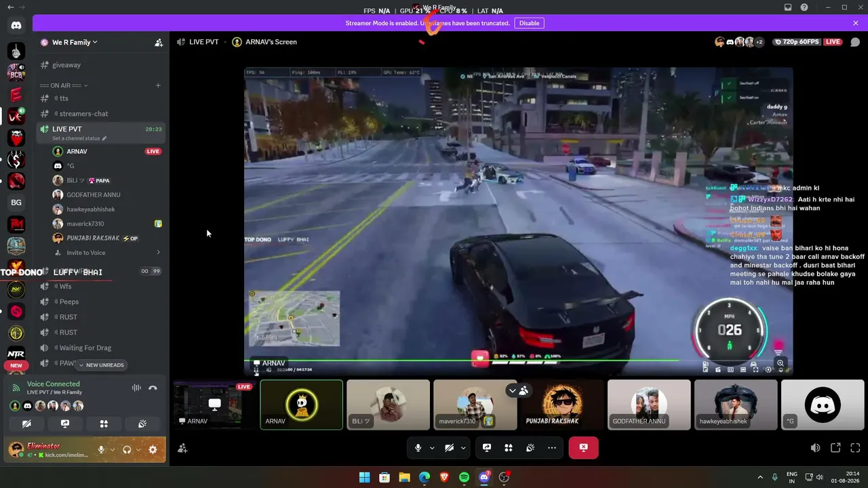Dismiss the Streamer Mode banner
The width and height of the screenshot is (868, 488).
click(856, 23)
